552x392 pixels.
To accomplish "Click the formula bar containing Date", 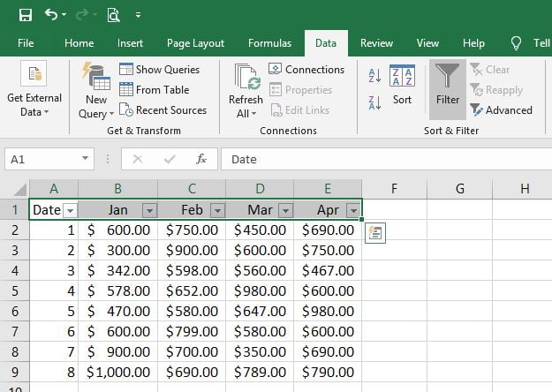I will point(386,159).
